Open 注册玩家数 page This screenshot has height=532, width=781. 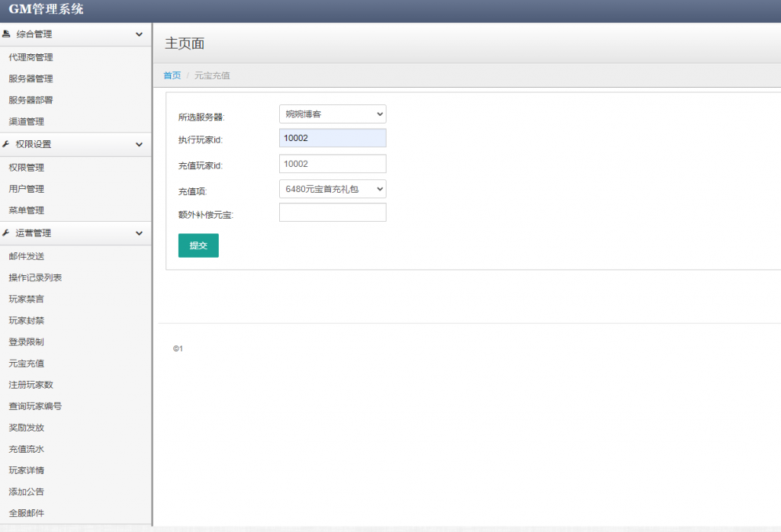pos(31,385)
